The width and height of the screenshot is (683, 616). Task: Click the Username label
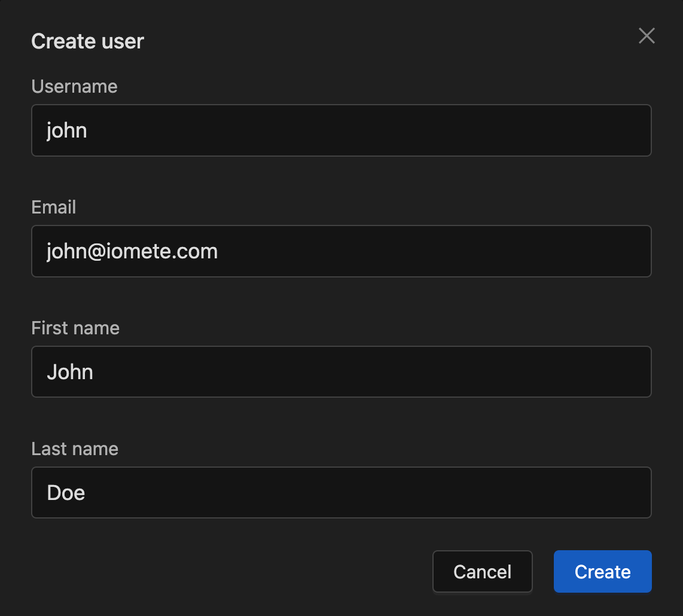[x=75, y=86]
